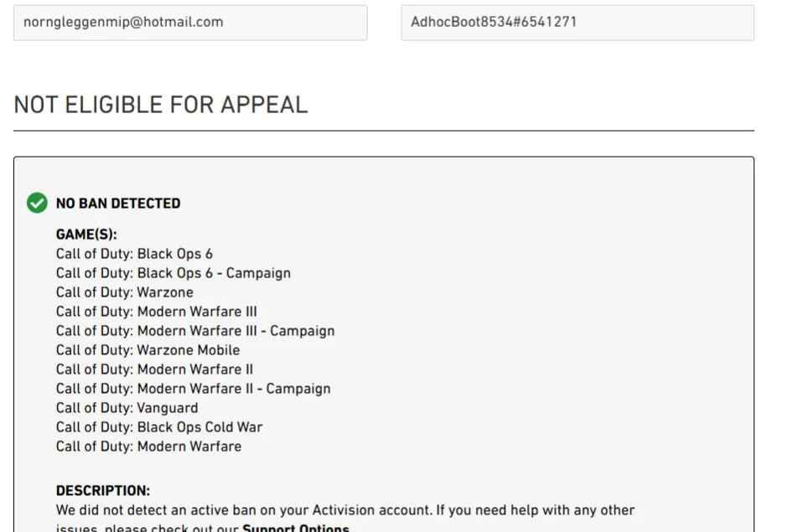This screenshot has width=798, height=532.
Task: Select Black Ops 6 - Campaign entry
Action: (174, 273)
